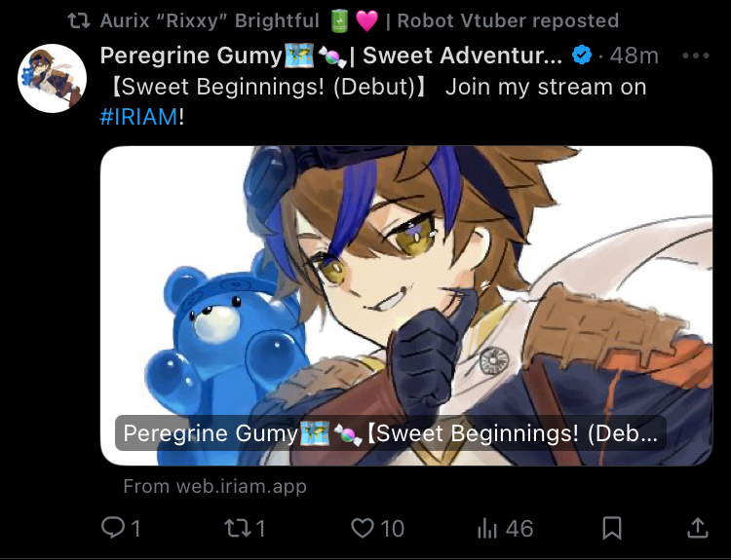
Task: Bookmark this post
Action: [612, 528]
